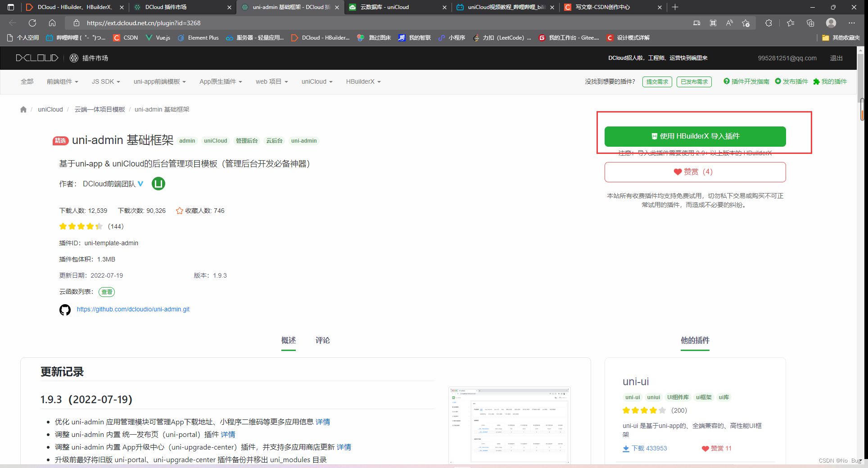
Task: Reload the page with the refresh icon
Action: point(32,23)
